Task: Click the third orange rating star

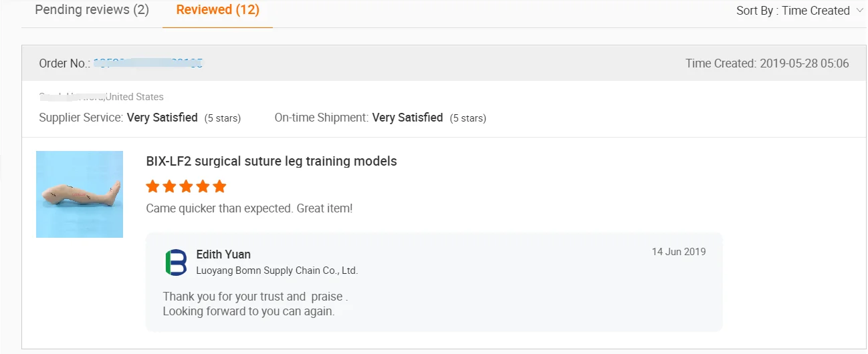Action: pos(187,186)
